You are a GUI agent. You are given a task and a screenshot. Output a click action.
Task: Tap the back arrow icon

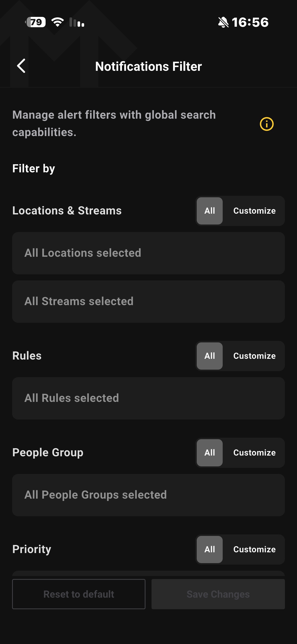pos(21,66)
